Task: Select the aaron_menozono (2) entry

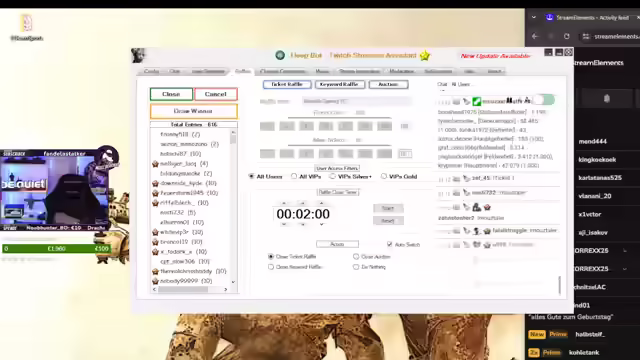Action: coord(189,144)
